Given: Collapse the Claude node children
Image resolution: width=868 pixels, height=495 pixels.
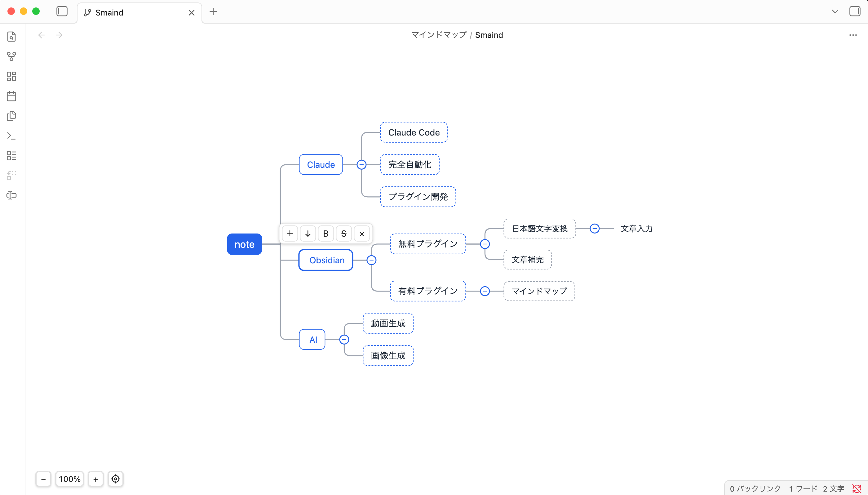Looking at the screenshot, I should (361, 165).
